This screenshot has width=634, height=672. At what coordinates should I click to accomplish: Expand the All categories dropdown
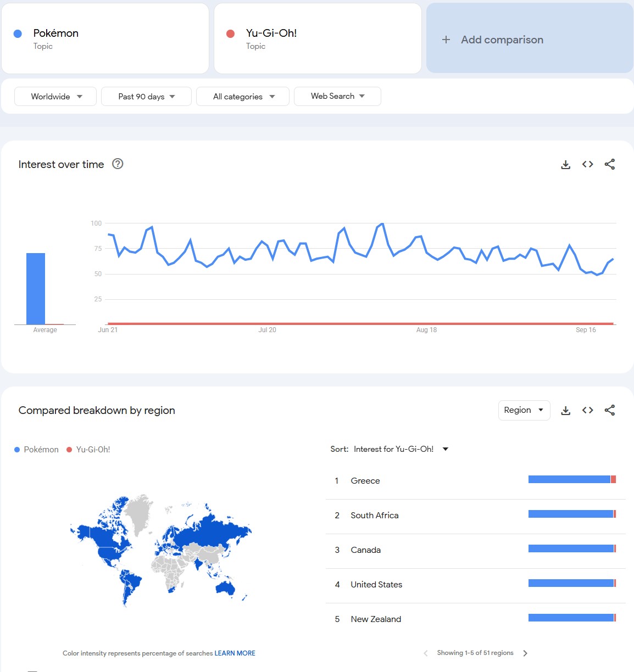(x=243, y=96)
